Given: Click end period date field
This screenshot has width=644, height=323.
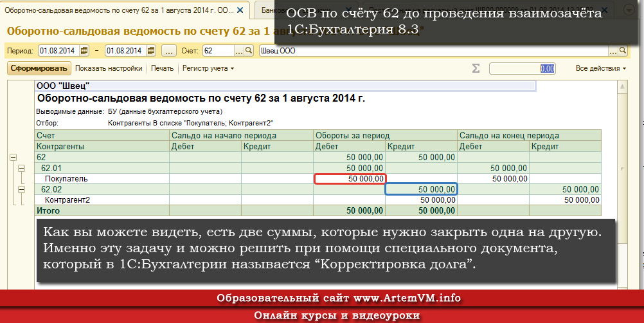Looking at the screenshot, I should 126,51.
